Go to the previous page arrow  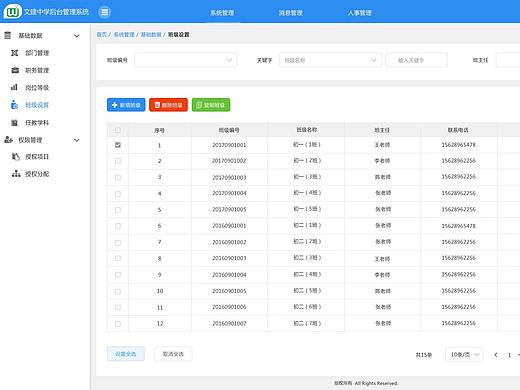[x=496, y=355]
